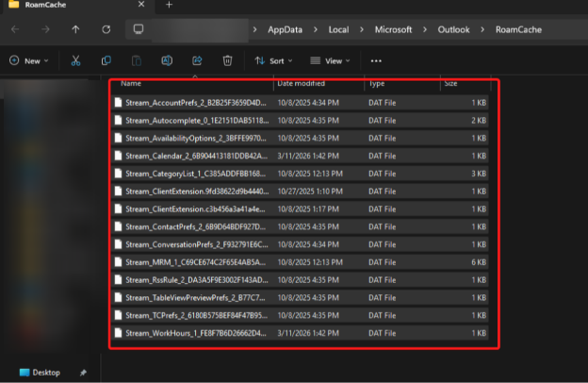Sort files by Name column header

[x=132, y=84]
